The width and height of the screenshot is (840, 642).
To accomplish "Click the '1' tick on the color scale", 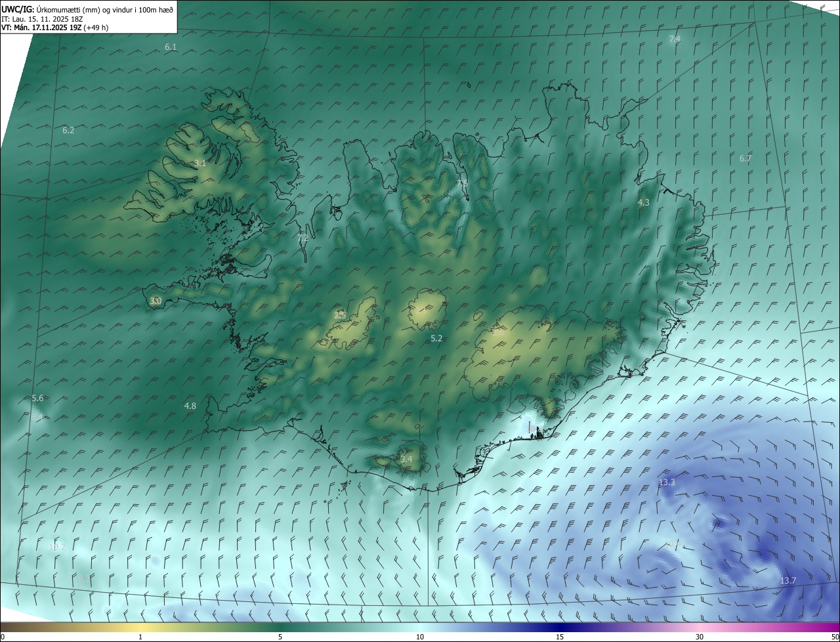I will tap(140, 637).
